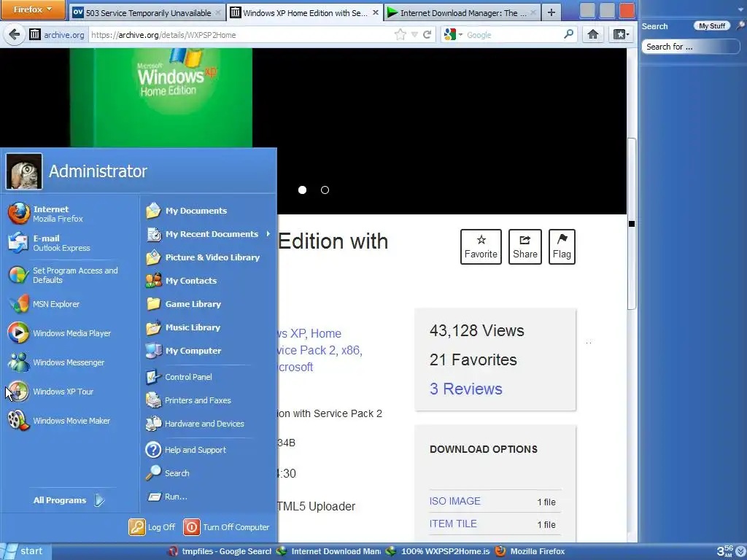Screen dimensions: 747x560
Task: Go back with the back arrow
Action: (x=15, y=34)
